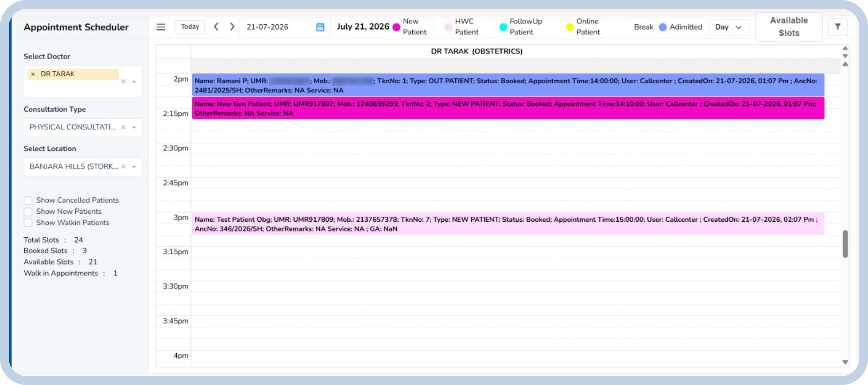Clear the Select Doctor field

click(124, 81)
